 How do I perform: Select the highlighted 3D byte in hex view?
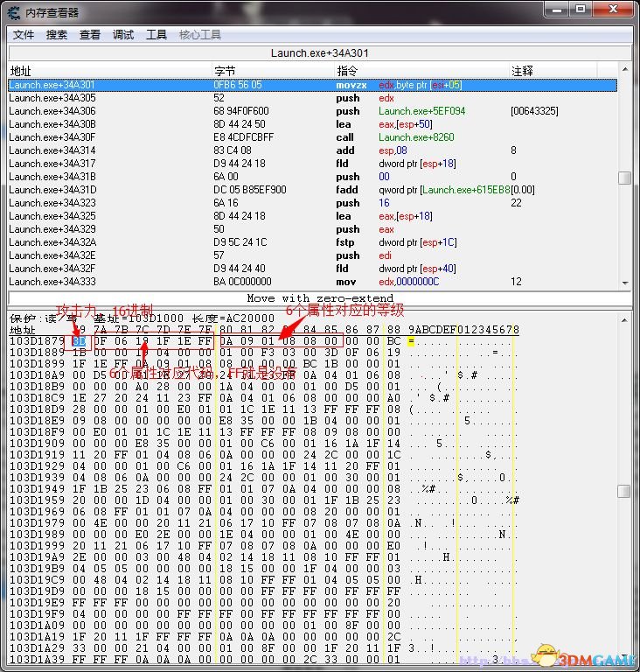(x=80, y=341)
